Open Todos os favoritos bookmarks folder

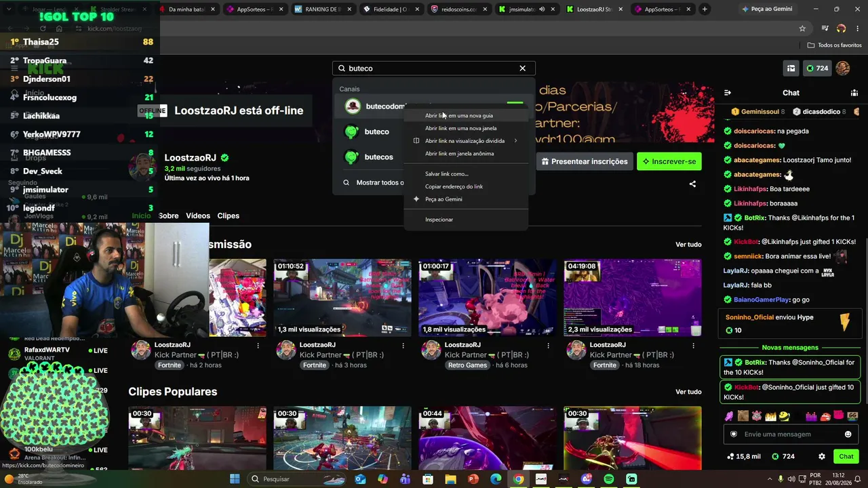(x=835, y=45)
